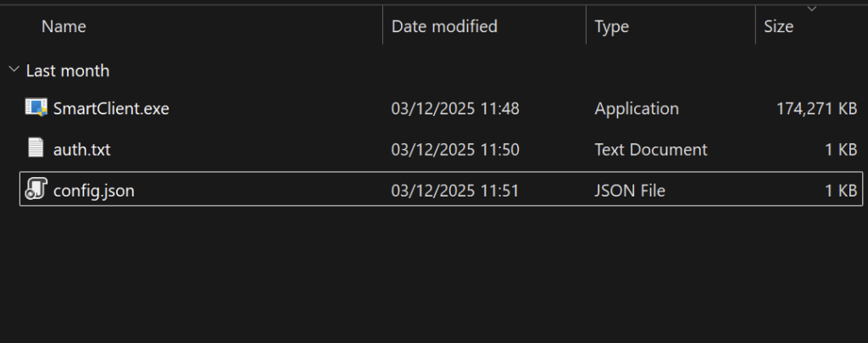Click the 174,271 KB size value

[x=816, y=108]
